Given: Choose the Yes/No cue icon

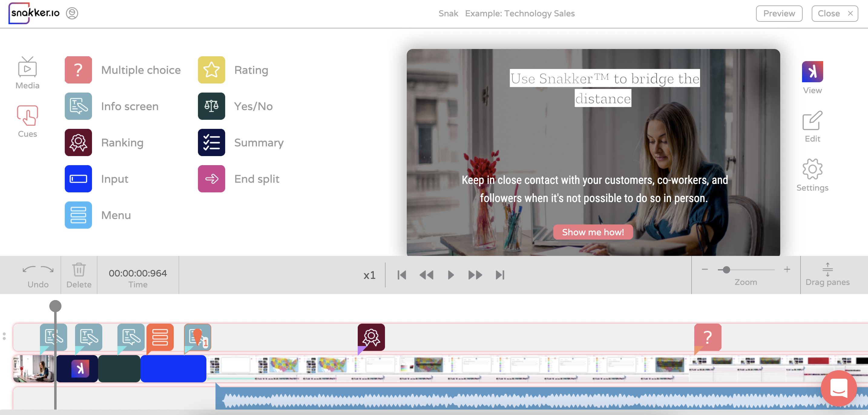Looking at the screenshot, I should point(211,106).
